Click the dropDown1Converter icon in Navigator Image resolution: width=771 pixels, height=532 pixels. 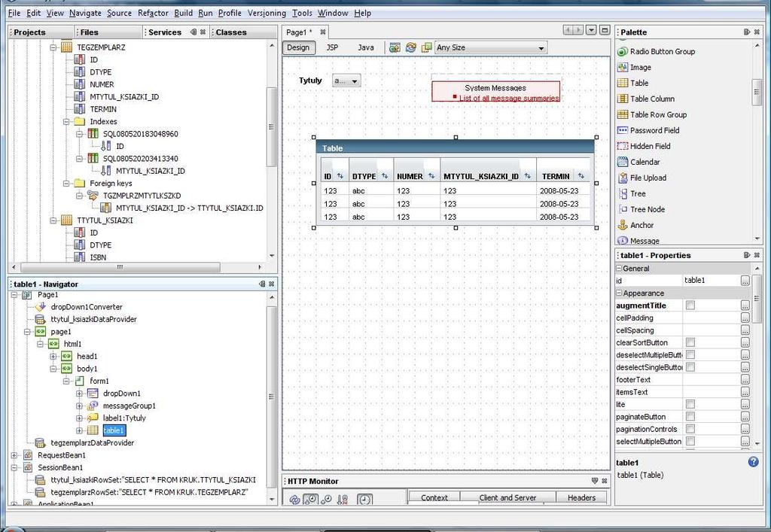(41, 306)
